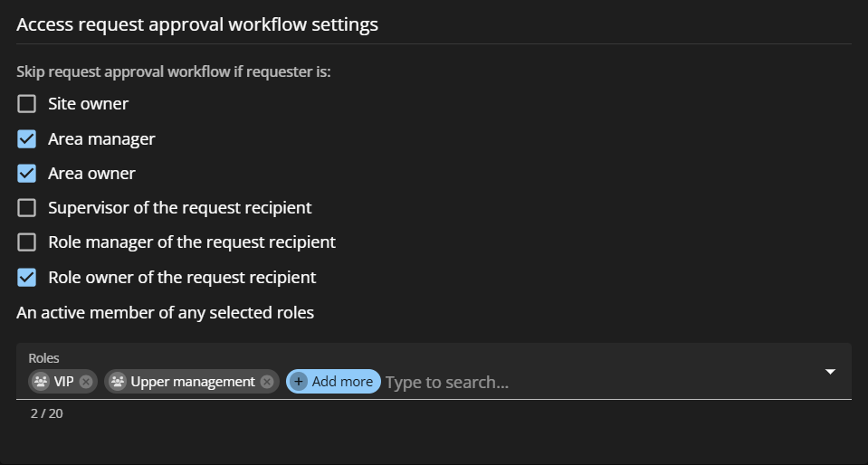Click the plus icon in Add more

point(300,382)
